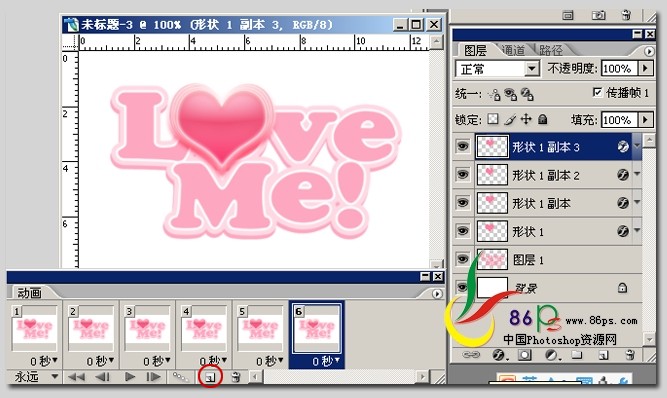Switch to the 图层 tab
667x398 pixels.
476,50
